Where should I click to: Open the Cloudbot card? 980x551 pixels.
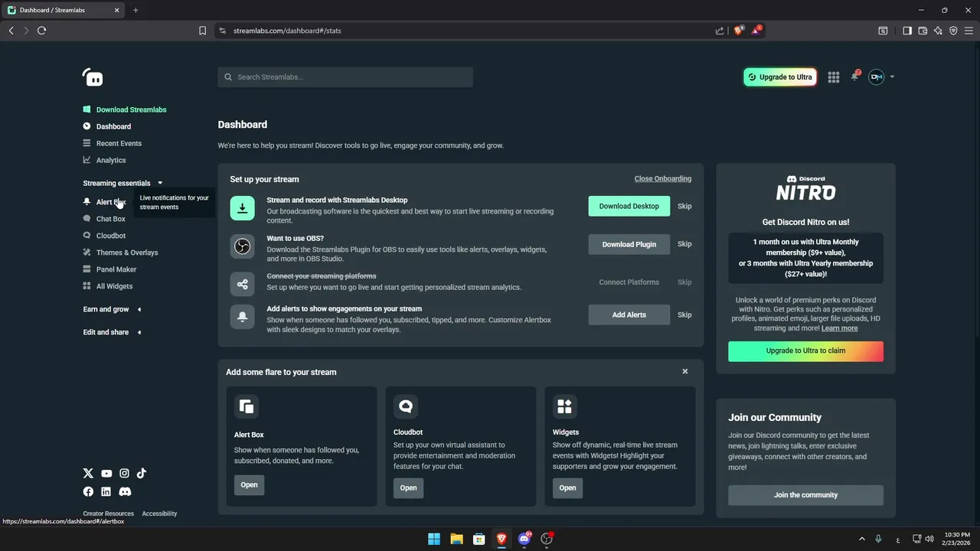[x=408, y=487]
